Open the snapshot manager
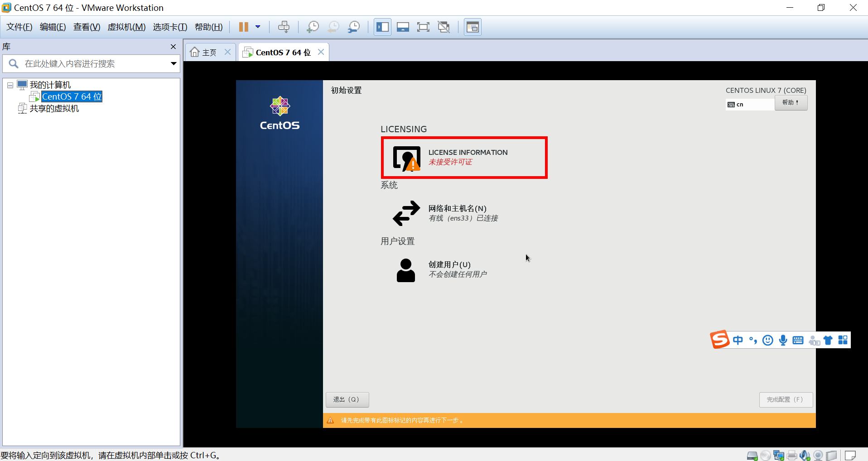The height and width of the screenshot is (461, 868). point(354,27)
